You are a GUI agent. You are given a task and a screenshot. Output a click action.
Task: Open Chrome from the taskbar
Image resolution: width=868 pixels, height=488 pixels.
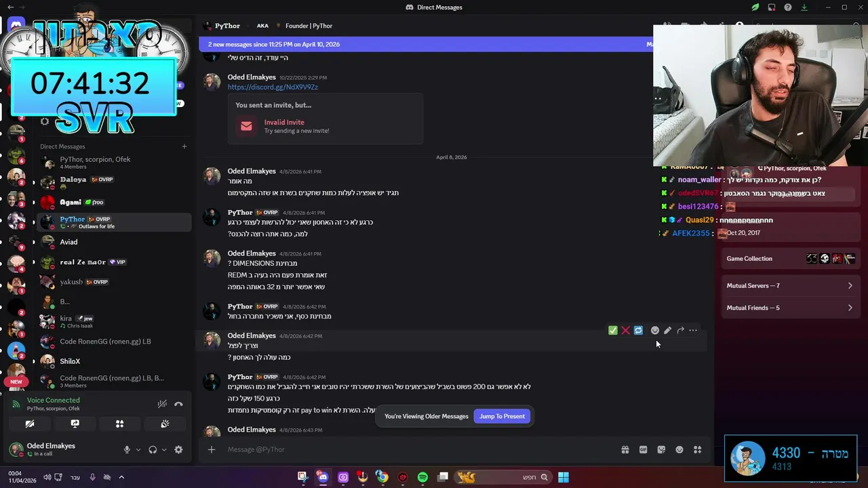tap(382, 477)
